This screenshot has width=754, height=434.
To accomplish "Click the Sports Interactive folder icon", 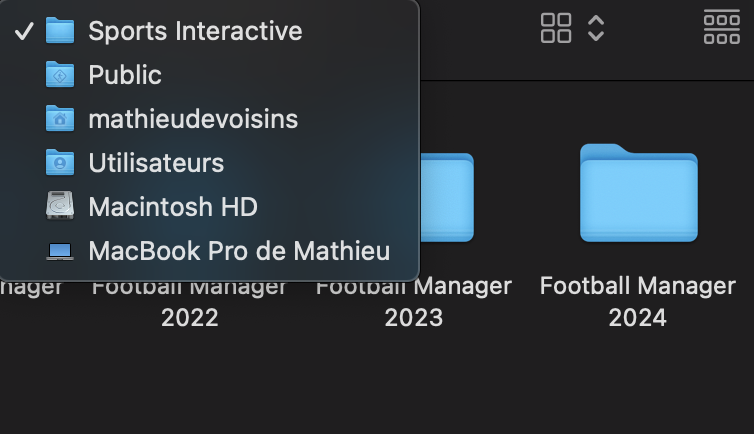I will pos(60,31).
